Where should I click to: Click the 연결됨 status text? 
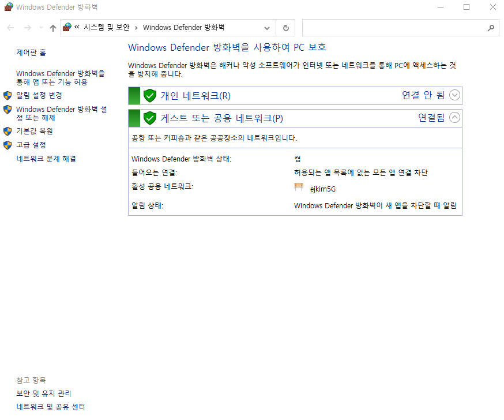431,118
